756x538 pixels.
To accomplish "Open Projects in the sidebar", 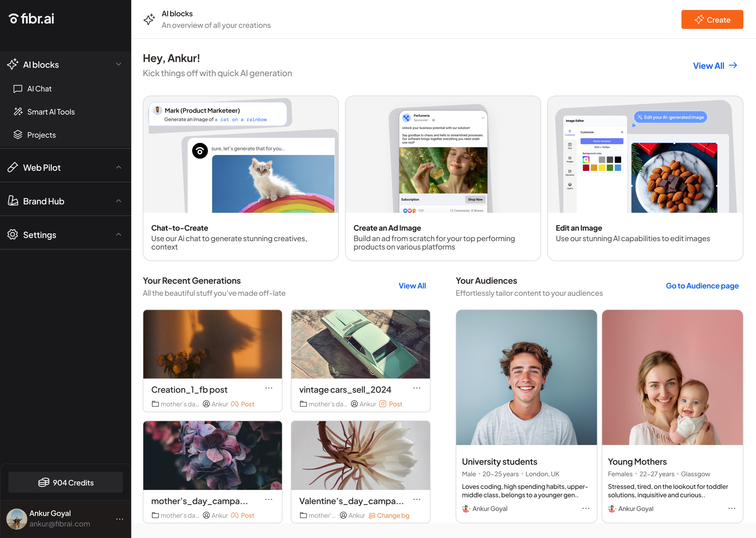I will tap(41, 135).
